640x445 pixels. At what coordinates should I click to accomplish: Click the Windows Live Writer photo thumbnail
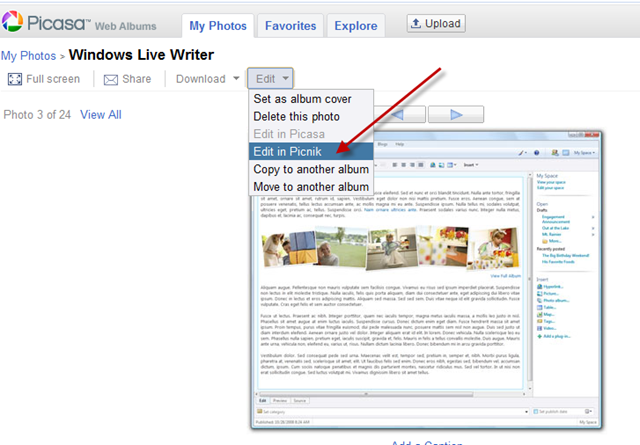[x=426, y=280]
